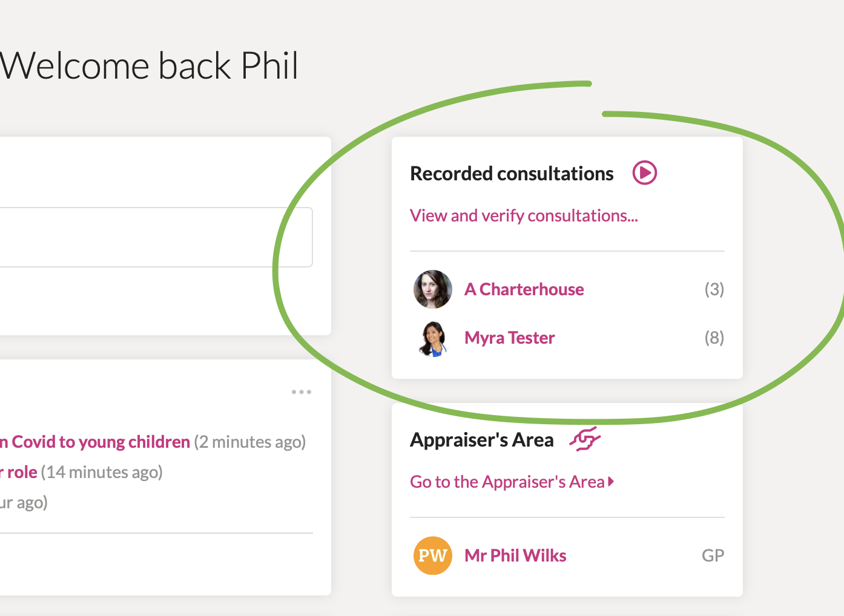
Task: Open A Charterhouse's consultations
Action: (524, 289)
